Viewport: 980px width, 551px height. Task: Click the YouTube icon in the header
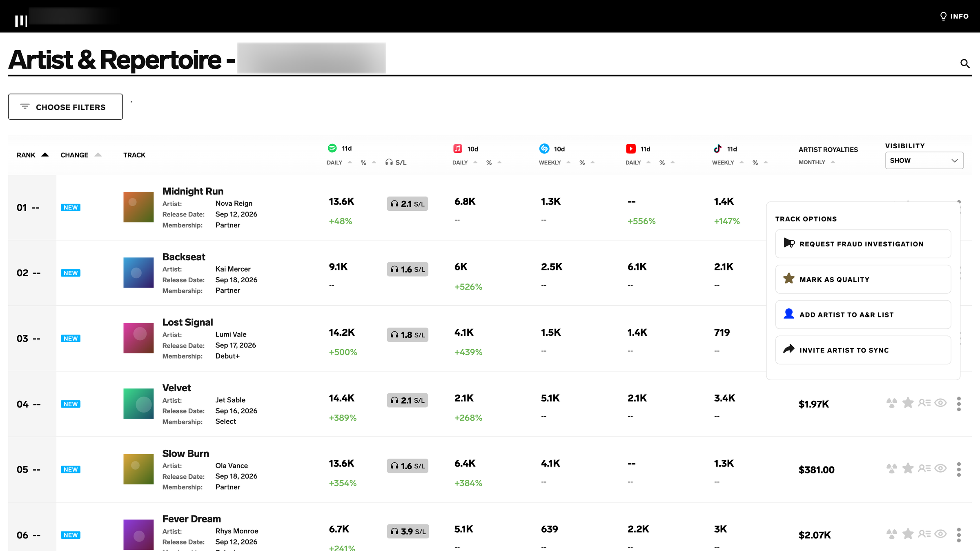click(x=631, y=149)
